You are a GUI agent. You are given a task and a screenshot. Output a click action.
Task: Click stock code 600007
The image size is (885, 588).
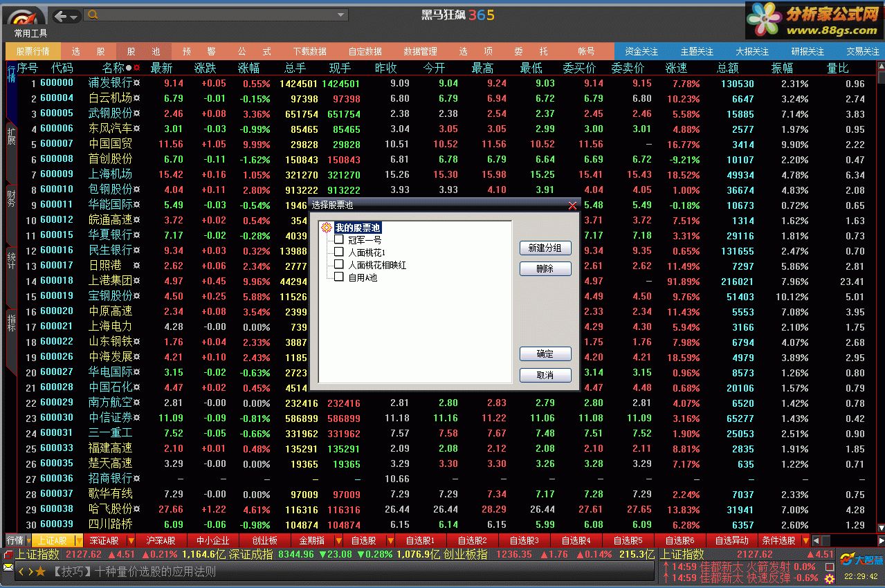(x=57, y=144)
